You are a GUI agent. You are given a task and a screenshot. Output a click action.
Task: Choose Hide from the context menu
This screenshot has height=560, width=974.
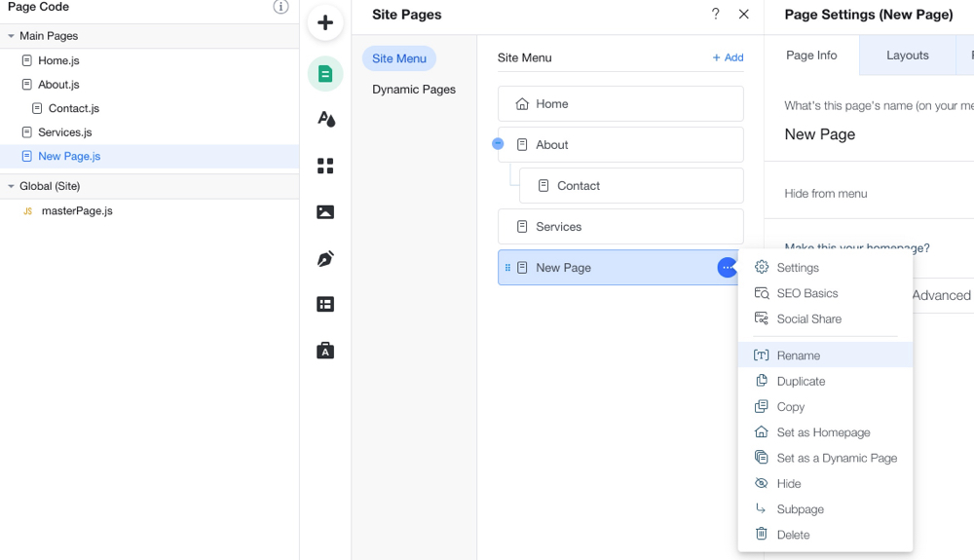pos(825,483)
